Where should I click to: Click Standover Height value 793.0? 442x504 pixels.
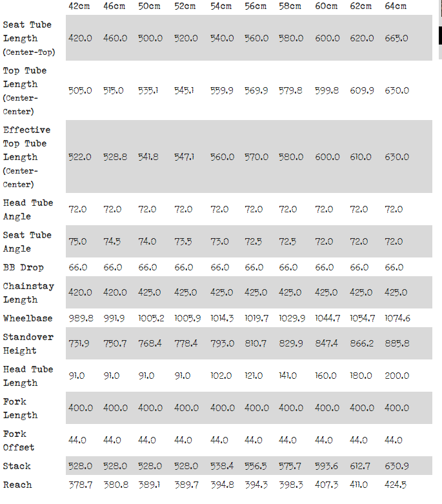(222, 343)
